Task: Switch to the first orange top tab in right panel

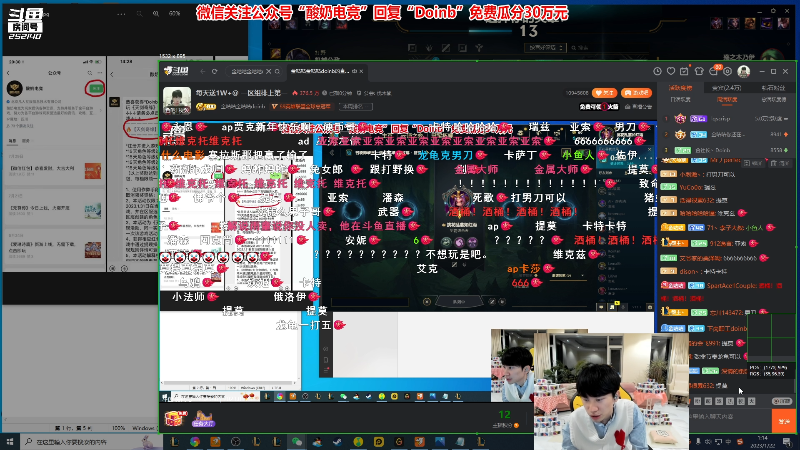Action: [x=681, y=88]
